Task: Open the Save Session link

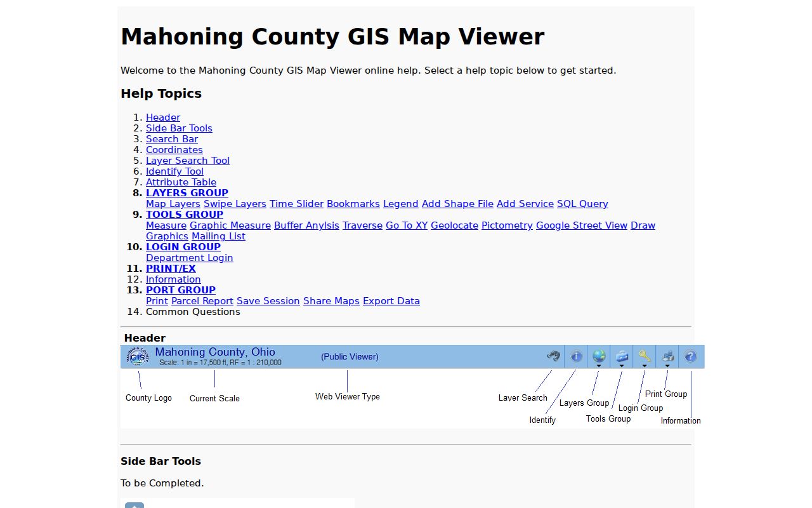Action: coord(268,301)
